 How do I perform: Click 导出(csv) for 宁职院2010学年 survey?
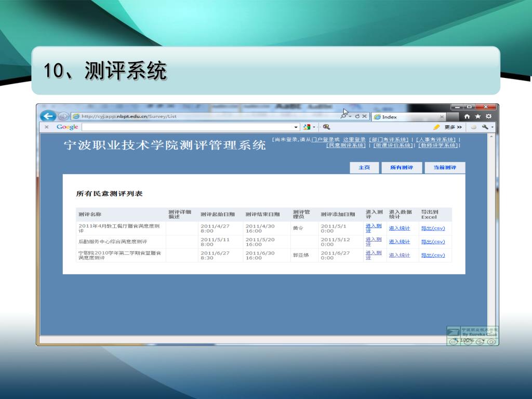click(x=433, y=255)
